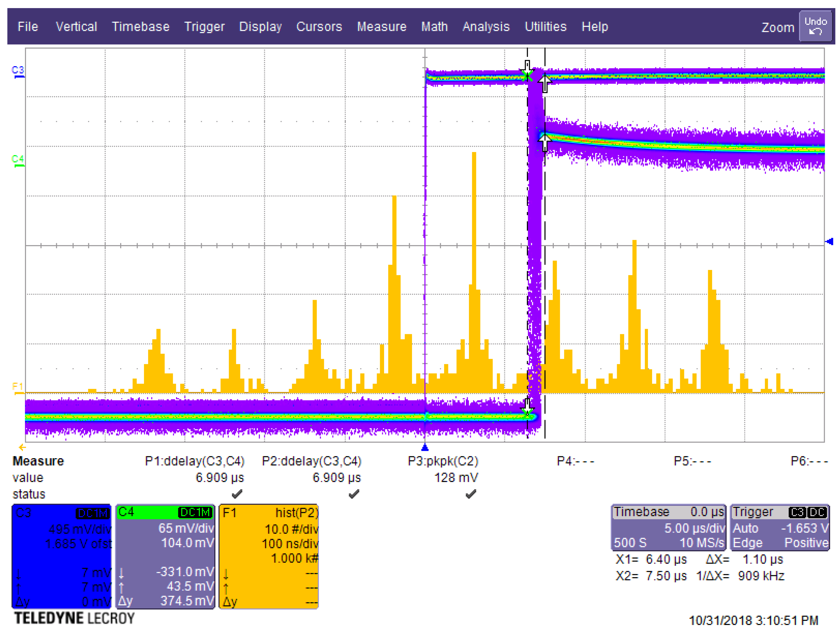Click the P2:ddelay(C3,C4) measurement label
Image resolution: width=840 pixels, height=636 pixels.
tap(311, 461)
